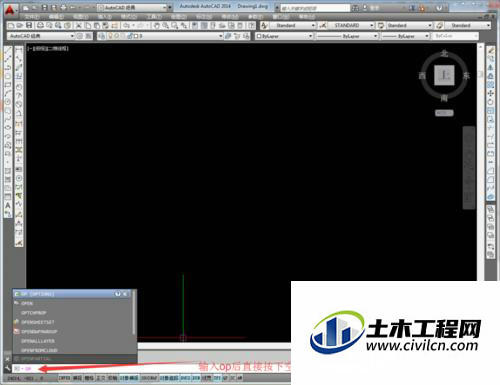The height and width of the screenshot is (385, 500).
Task: Open the Layer Properties Manager icon
Action: [x=102, y=36]
